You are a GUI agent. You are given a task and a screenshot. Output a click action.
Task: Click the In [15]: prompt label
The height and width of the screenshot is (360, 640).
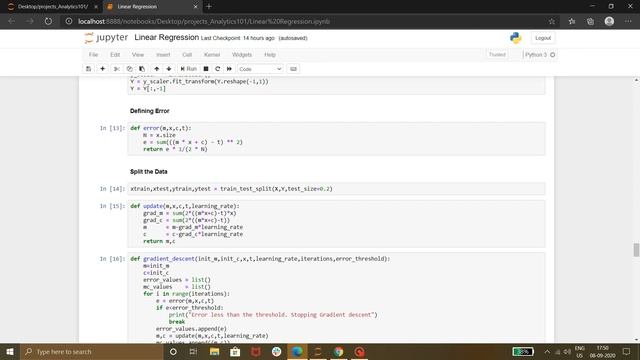click(112, 206)
